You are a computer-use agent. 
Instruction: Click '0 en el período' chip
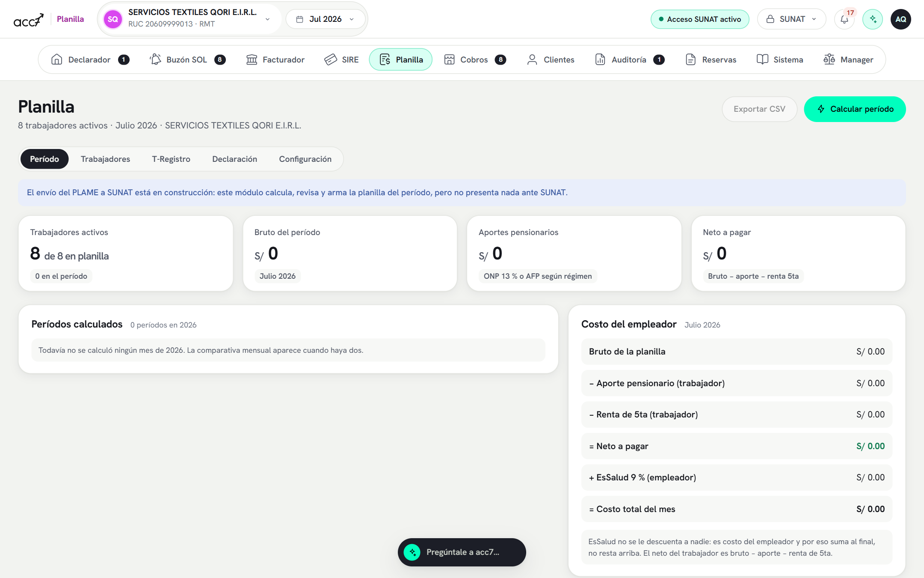pos(61,276)
